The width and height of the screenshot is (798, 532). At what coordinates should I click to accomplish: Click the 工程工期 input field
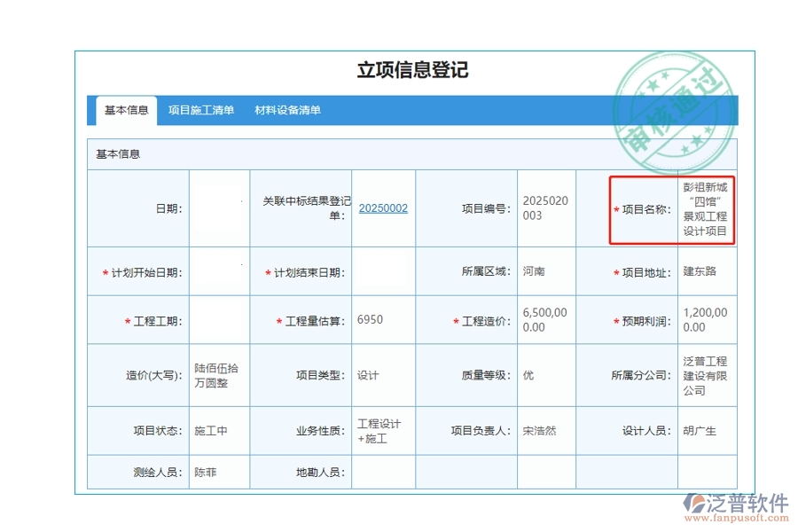219,319
